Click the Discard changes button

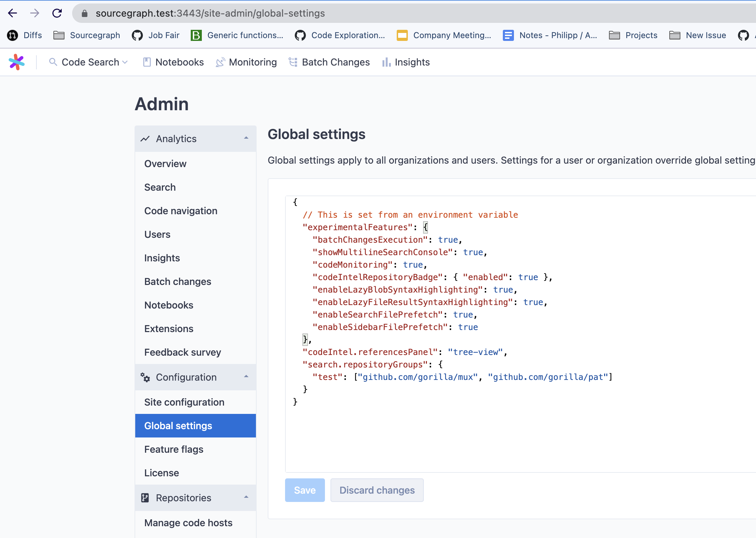(377, 490)
